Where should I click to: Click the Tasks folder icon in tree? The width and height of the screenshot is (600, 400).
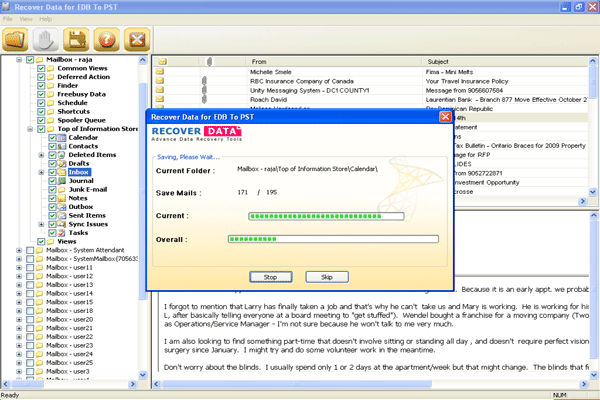(62, 233)
